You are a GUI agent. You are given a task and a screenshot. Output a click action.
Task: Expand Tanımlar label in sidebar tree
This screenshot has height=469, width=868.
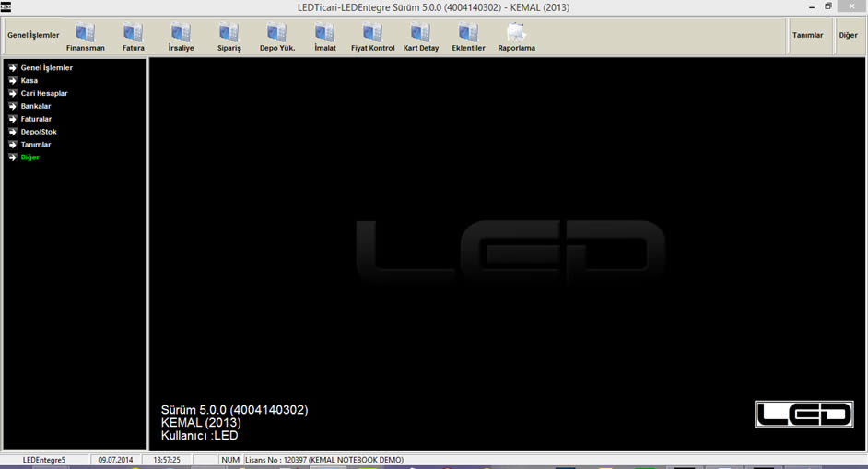point(36,144)
